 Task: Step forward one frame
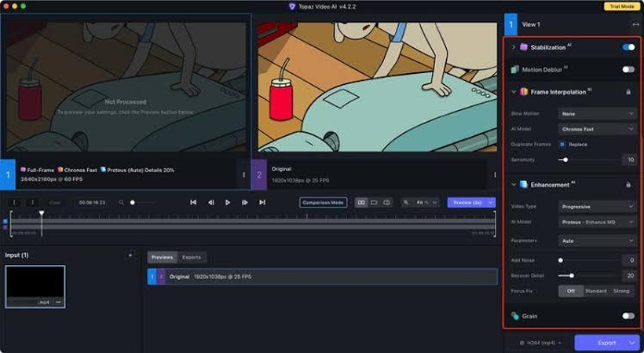pos(245,203)
